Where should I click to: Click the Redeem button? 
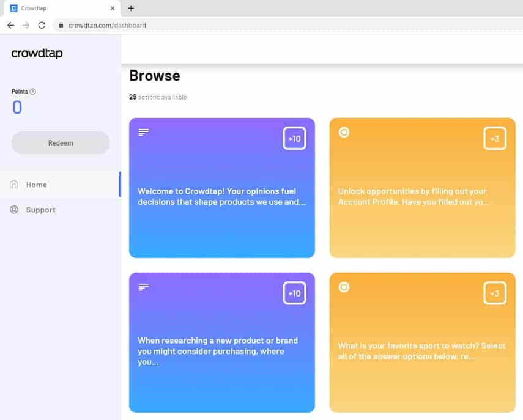(x=61, y=142)
